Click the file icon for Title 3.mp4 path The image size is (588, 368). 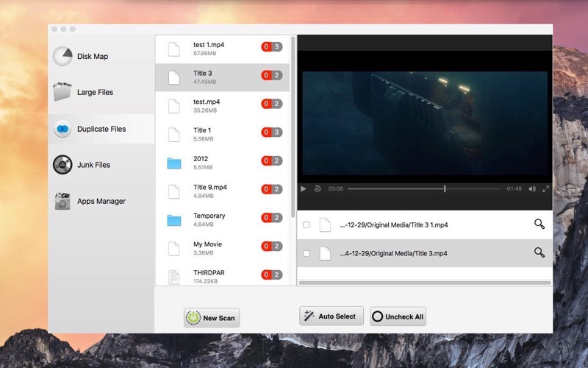click(325, 253)
